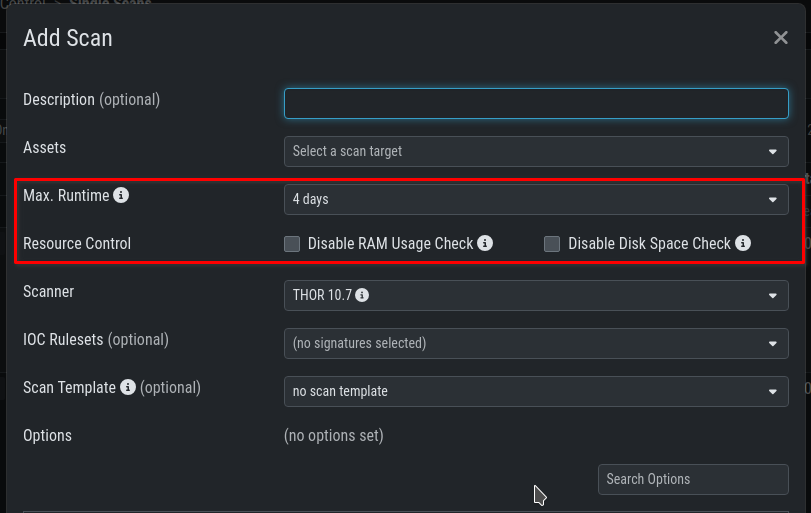The image size is (811, 513).
Task: Click the Disable RAM Usage Check label
Action: pyautogui.click(x=390, y=243)
